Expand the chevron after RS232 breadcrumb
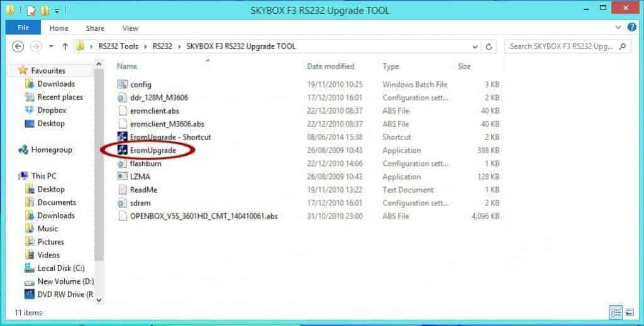The width and height of the screenshot is (644, 326). [x=179, y=46]
